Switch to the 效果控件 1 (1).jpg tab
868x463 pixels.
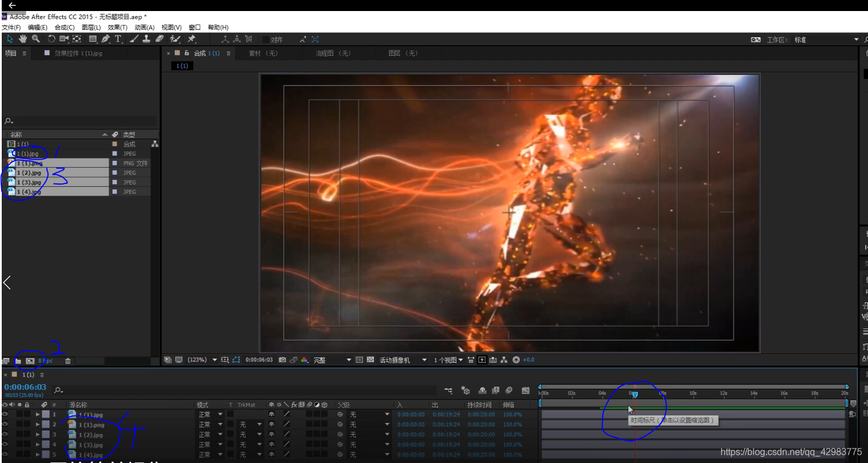pos(78,53)
